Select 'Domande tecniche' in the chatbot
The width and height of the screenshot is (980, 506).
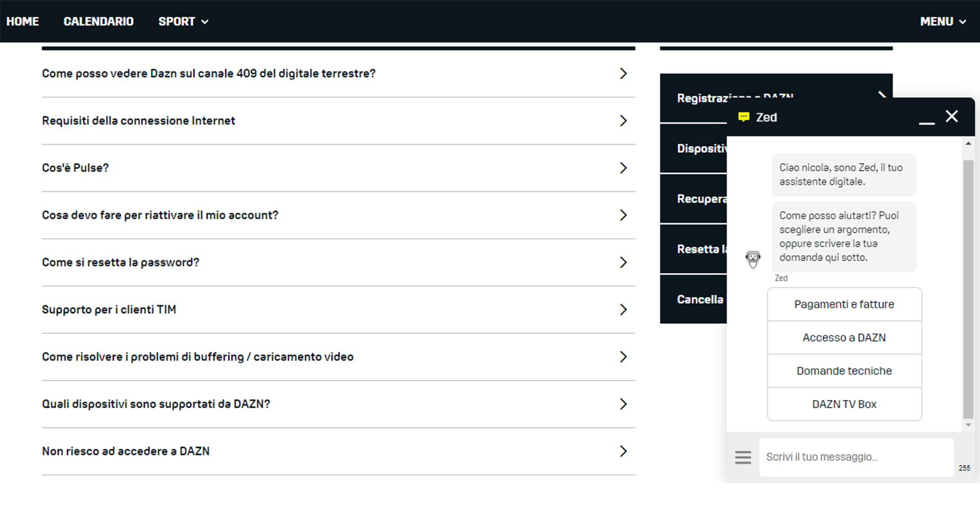tap(844, 371)
